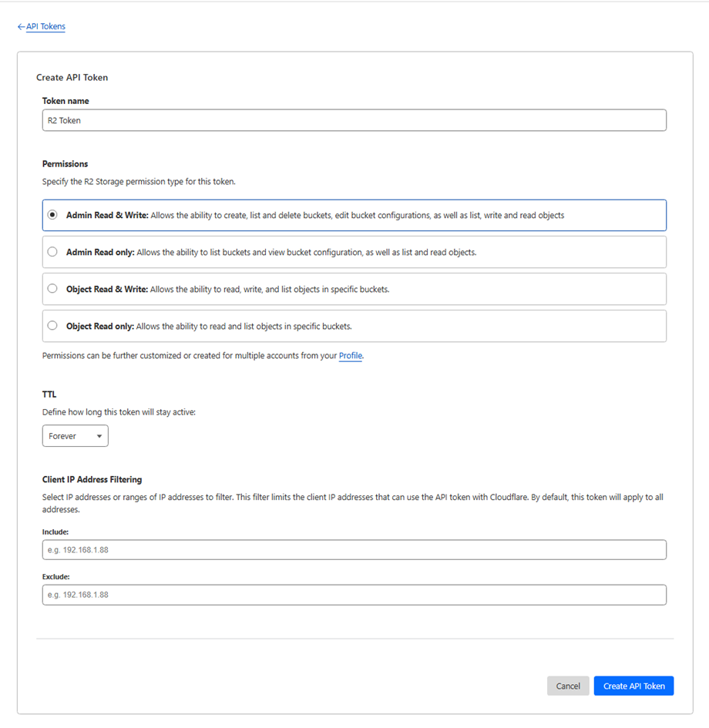Focus the Exclude IP address field

click(x=354, y=595)
